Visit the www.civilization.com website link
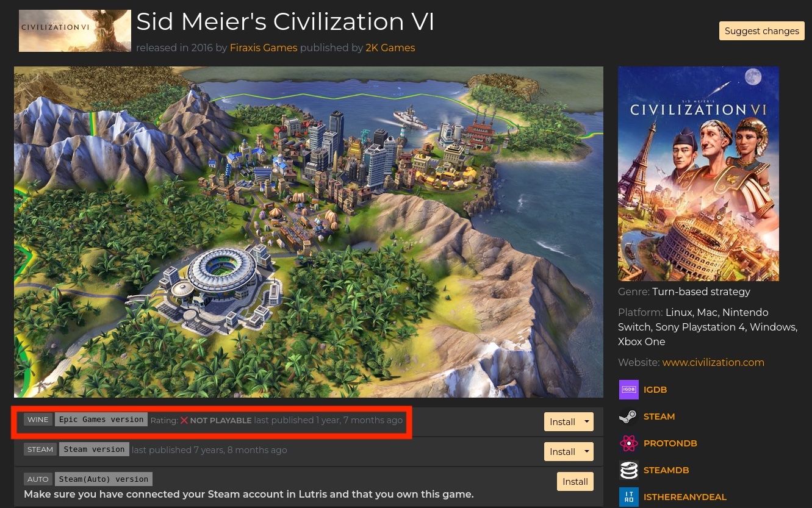Viewport: 812px width, 508px height. click(x=713, y=362)
